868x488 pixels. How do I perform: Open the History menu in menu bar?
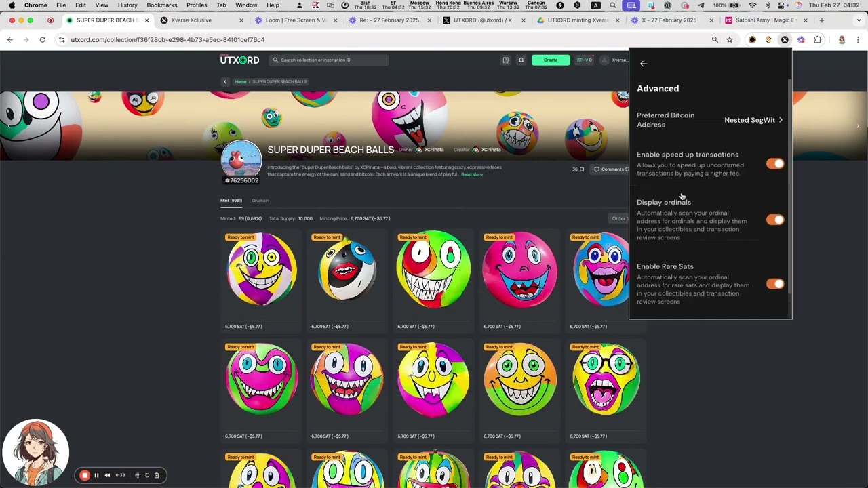127,5
